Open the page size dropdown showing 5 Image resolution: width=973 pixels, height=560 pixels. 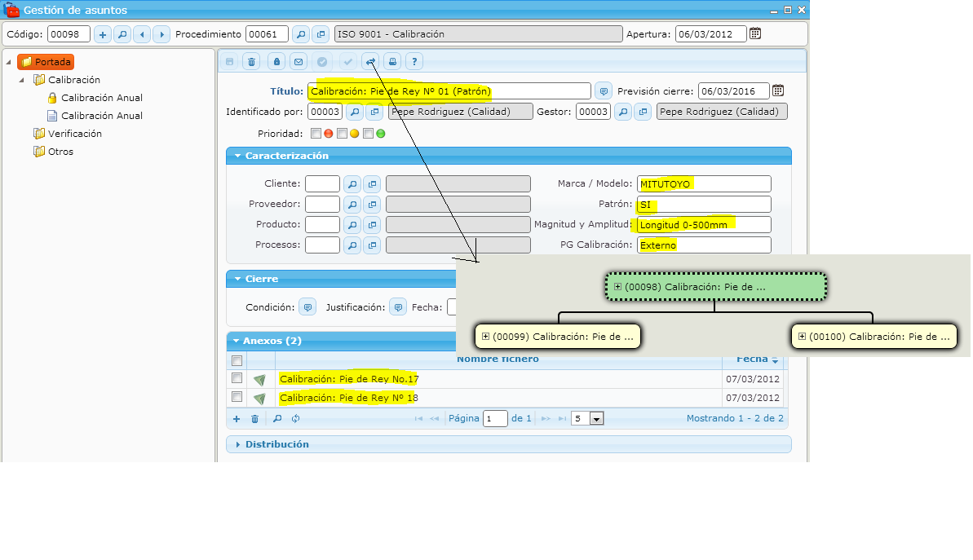coord(596,419)
